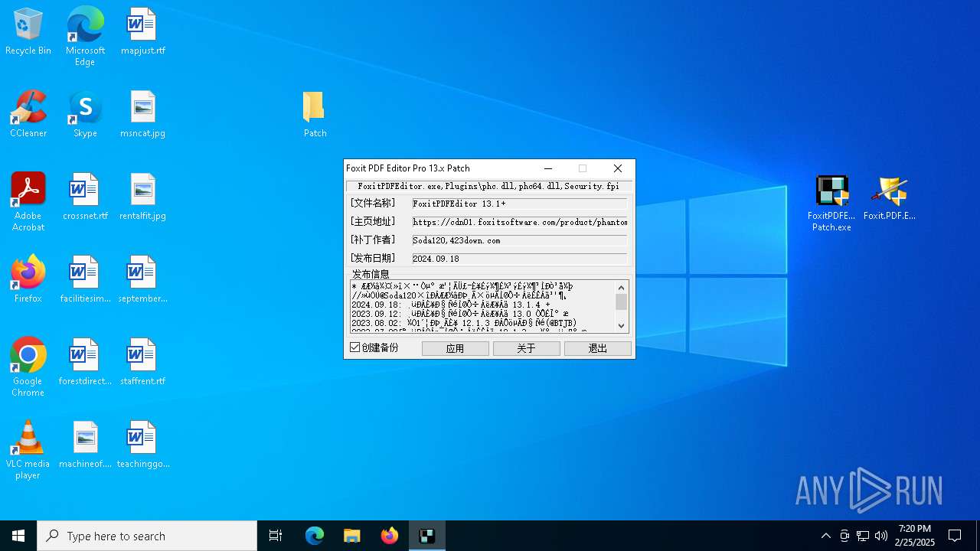Select the Google Chrome desktop shortcut
Viewport: 980px width, 551px height.
28,367
